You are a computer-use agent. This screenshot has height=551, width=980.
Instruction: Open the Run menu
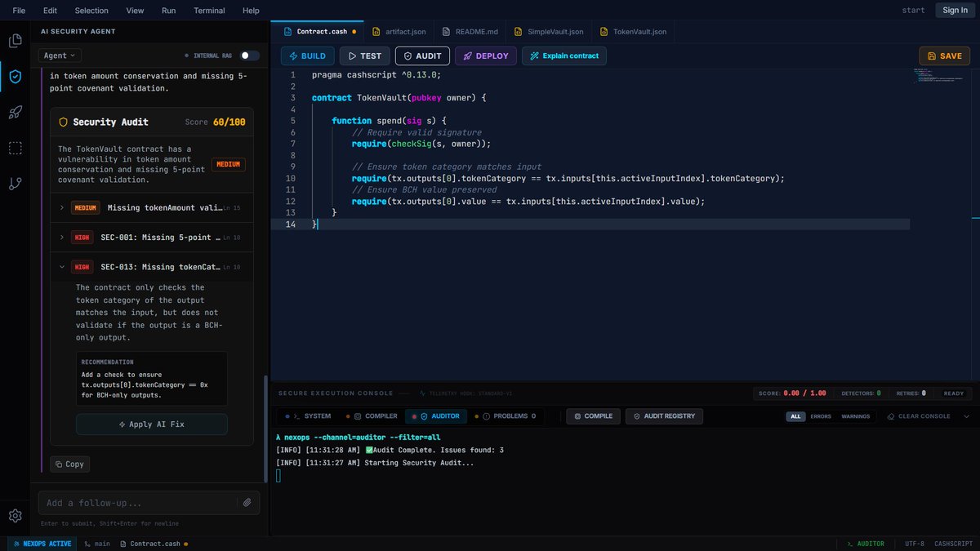pyautogui.click(x=168, y=11)
